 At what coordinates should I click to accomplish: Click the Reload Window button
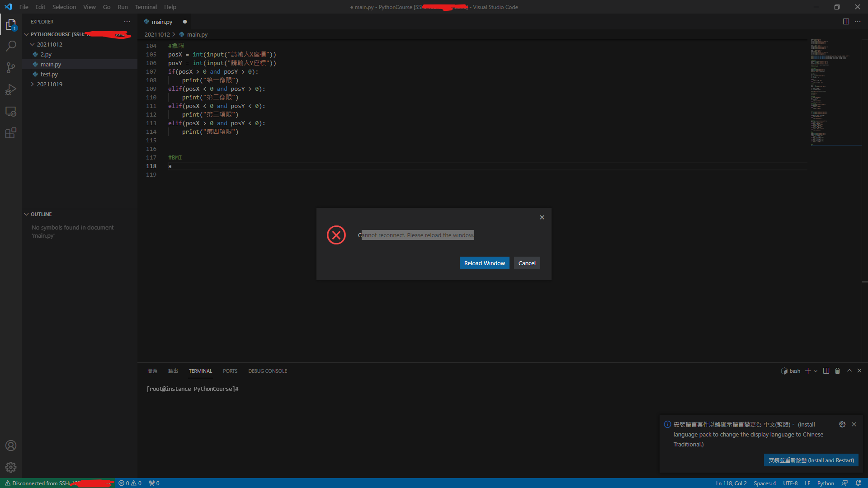tap(484, 263)
